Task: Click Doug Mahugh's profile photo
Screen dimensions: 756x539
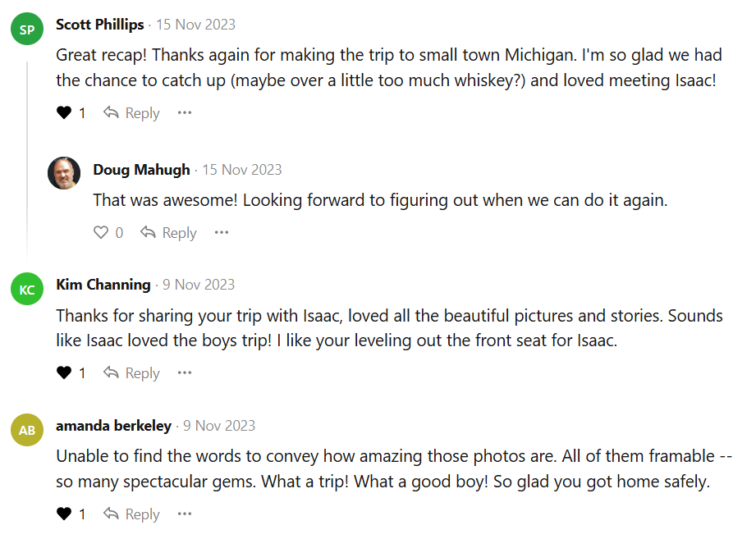Action: point(64,173)
